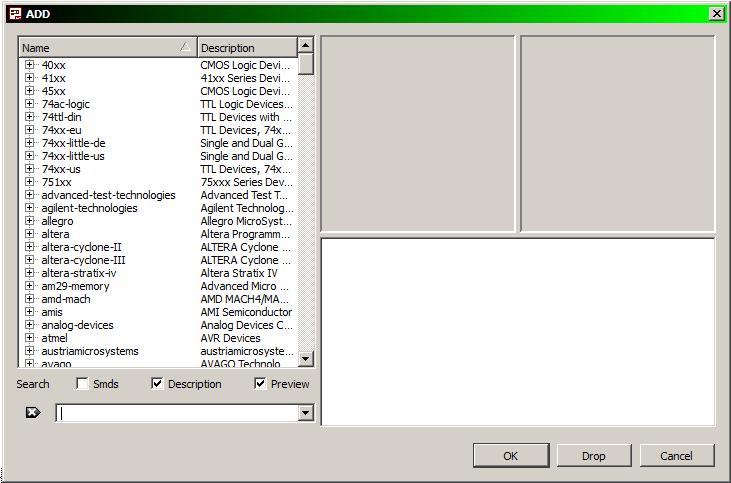Expand the 74ac-logic library

coord(29,104)
